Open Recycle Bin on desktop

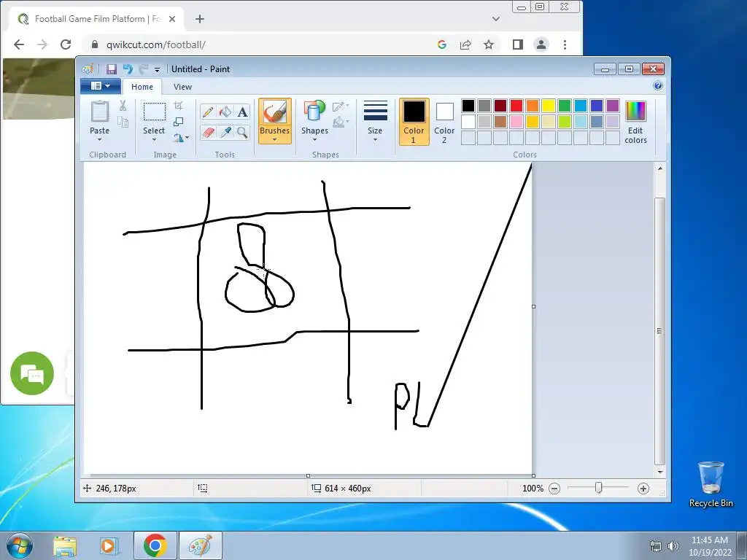[x=711, y=483]
